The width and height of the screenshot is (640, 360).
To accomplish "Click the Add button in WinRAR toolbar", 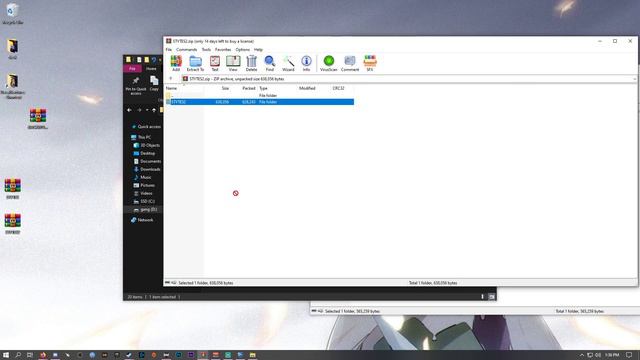I will coord(176,63).
